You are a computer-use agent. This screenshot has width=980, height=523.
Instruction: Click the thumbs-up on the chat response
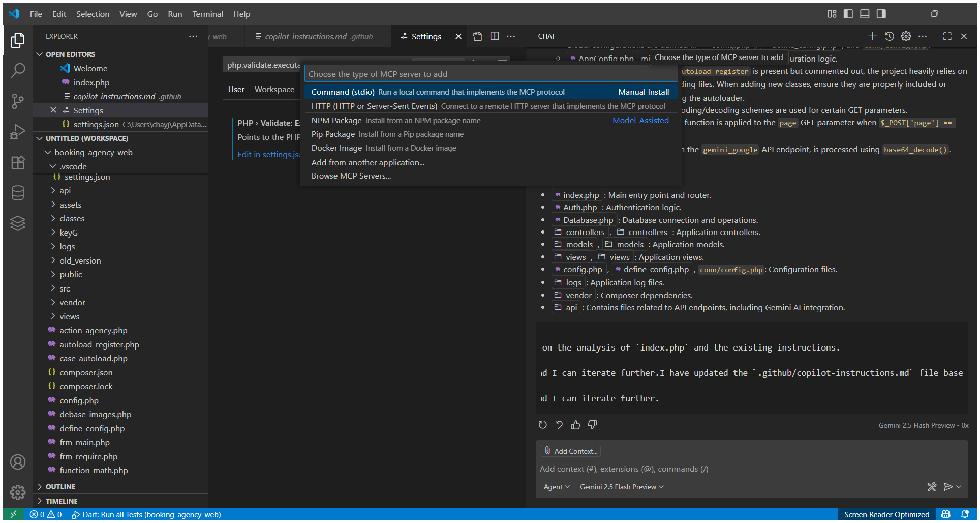(x=575, y=425)
